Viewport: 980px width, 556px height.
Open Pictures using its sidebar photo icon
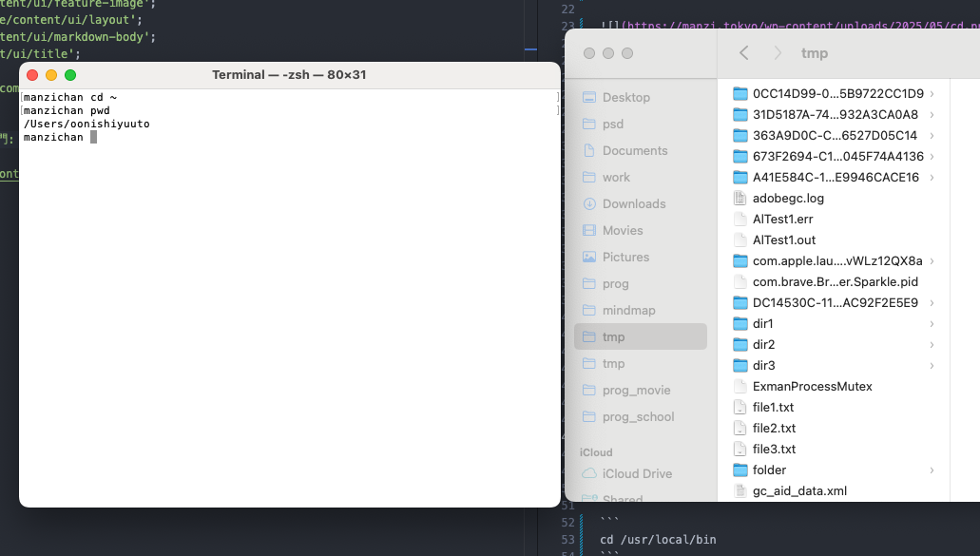[x=588, y=257]
